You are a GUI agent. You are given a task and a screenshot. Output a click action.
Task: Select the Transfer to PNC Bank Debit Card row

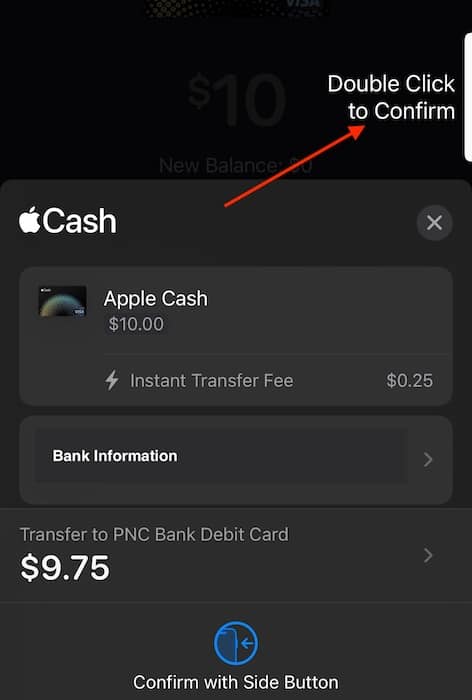236,554
